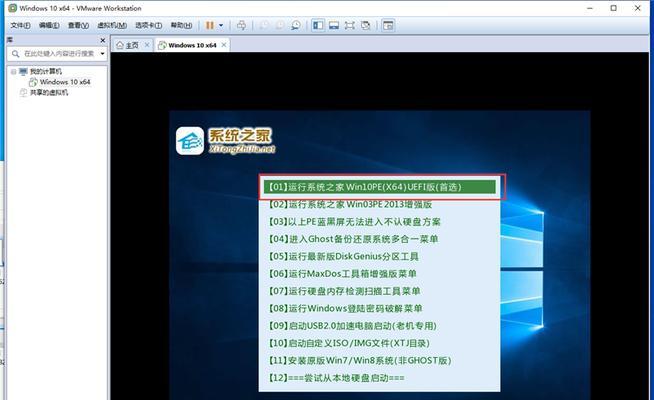Screen dimensions: 654x400
Task: Select 【03】以上PE蓝黑屏无法进入不认硬盘方案 entry
Action: pos(355,222)
